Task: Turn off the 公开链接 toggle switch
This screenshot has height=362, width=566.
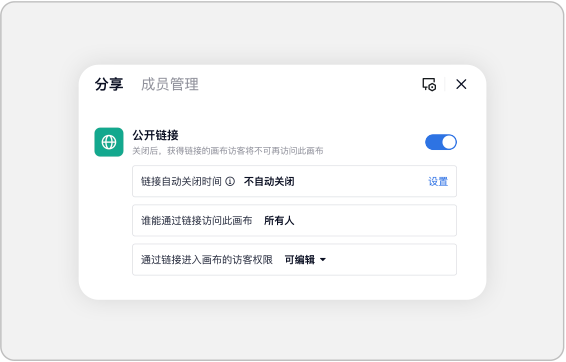Action: [441, 142]
